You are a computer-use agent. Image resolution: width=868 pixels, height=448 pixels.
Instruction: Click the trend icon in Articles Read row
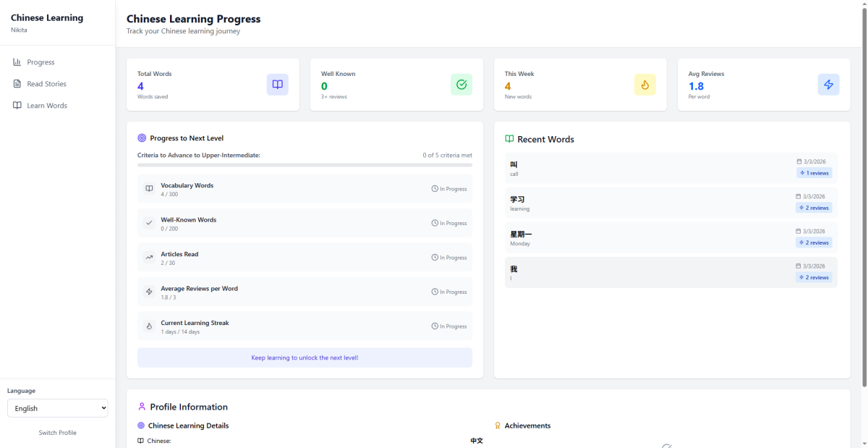[149, 258]
